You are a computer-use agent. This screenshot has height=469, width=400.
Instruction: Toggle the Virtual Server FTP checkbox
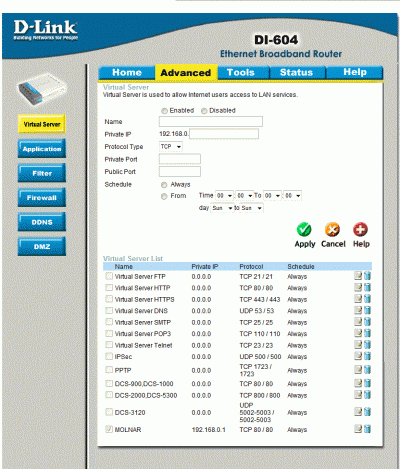pos(109,276)
